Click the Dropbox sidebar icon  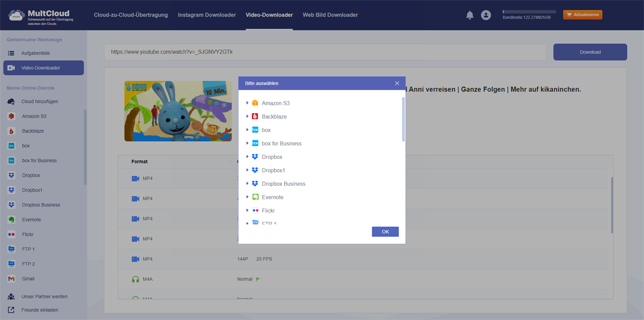click(11, 175)
